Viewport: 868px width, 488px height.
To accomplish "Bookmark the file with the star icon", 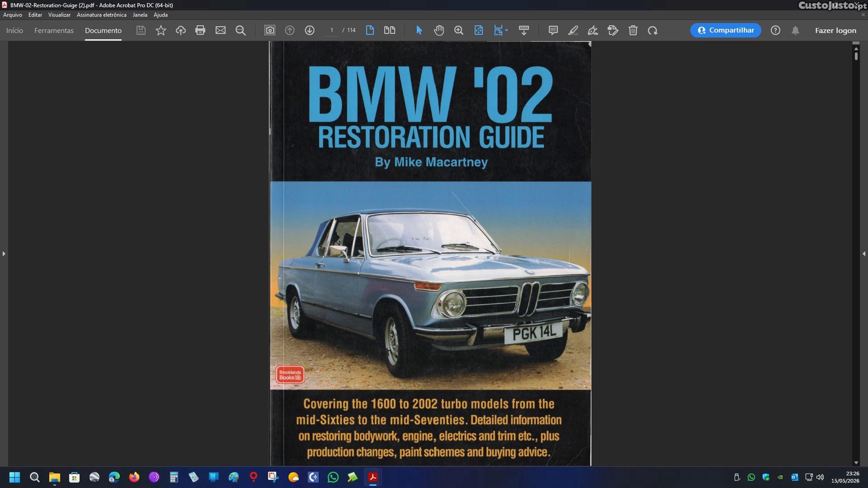I will pyautogui.click(x=161, y=30).
